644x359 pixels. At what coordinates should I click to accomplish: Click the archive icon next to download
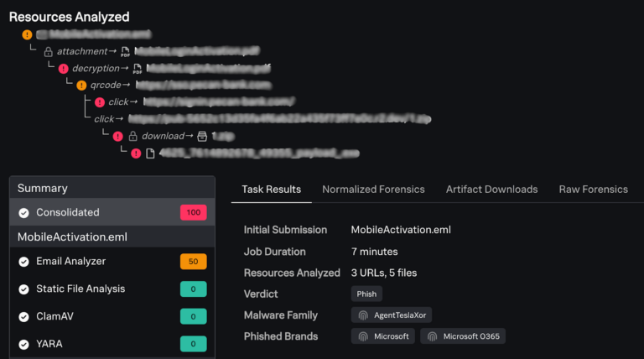[x=202, y=136]
